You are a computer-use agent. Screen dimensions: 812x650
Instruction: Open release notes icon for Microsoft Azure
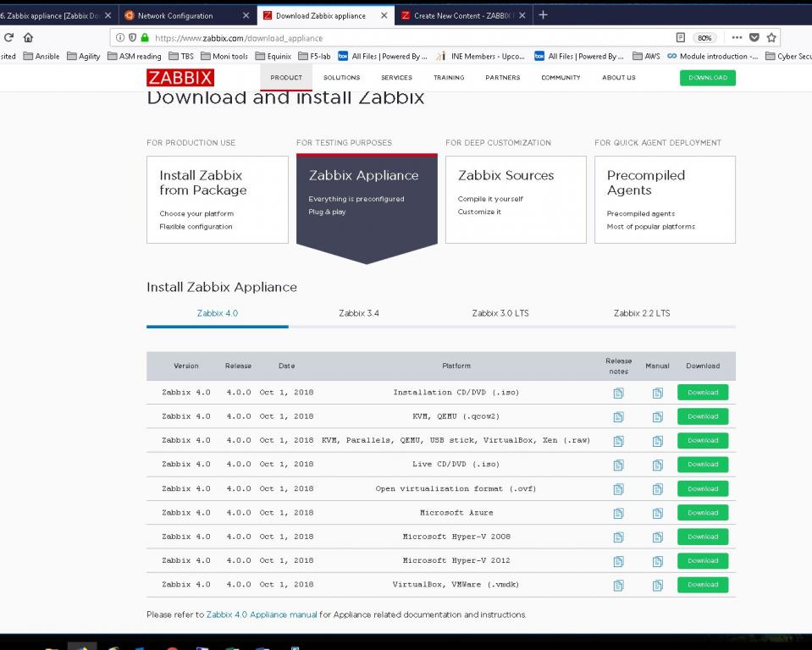(618, 513)
